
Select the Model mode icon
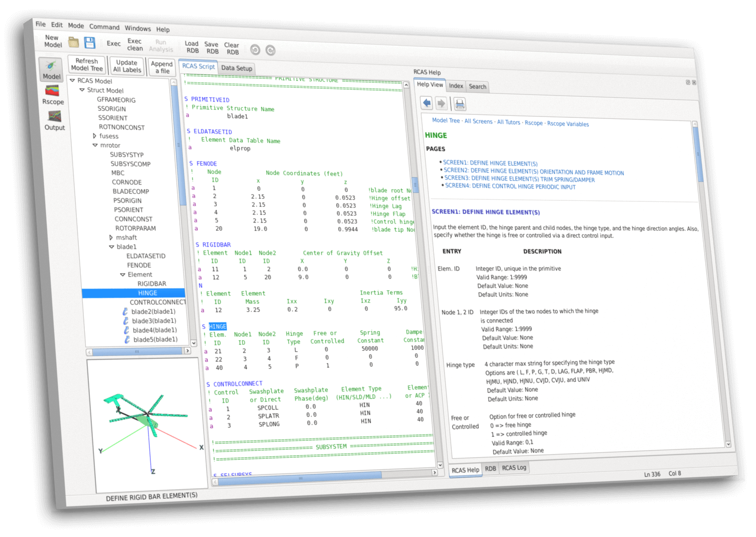(51, 69)
